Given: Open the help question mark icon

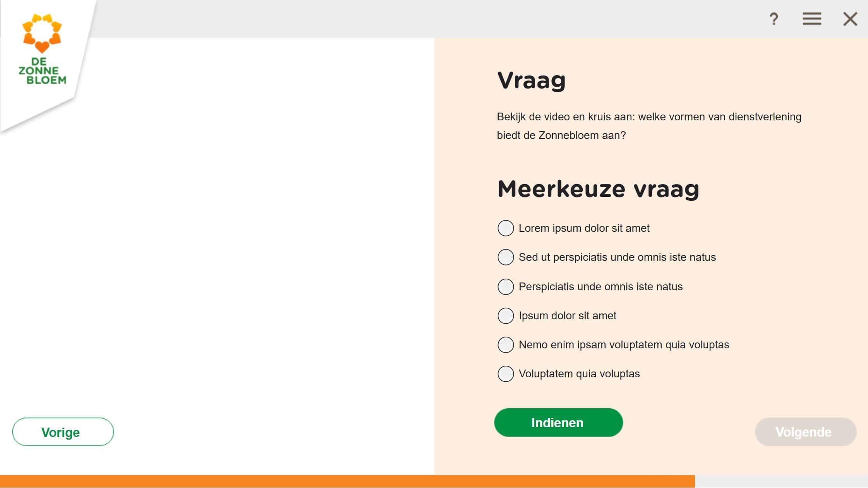Looking at the screenshot, I should (774, 19).
